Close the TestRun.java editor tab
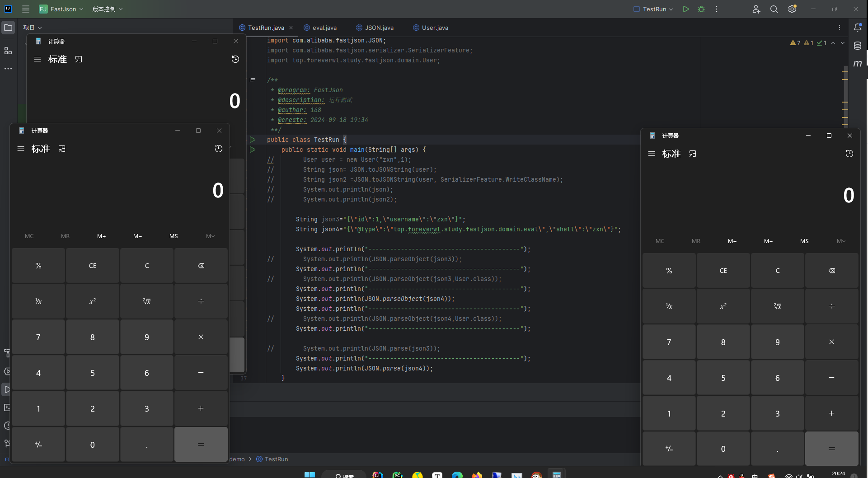Image resolution: width=868 pixels, height=478 pixels. click(x=291, y=28)
